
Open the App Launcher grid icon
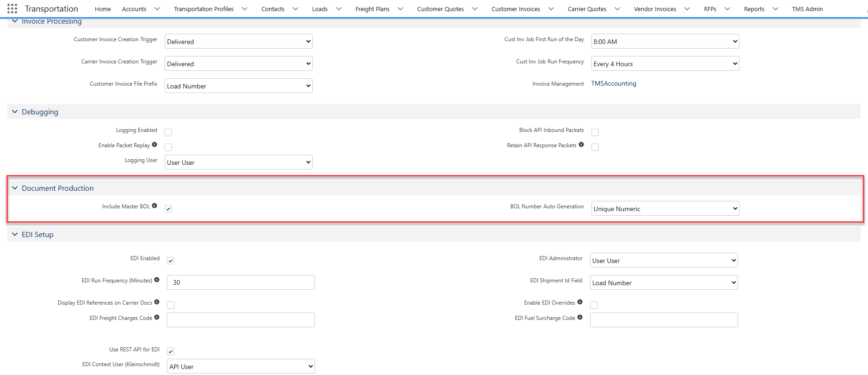click(12, 9)
